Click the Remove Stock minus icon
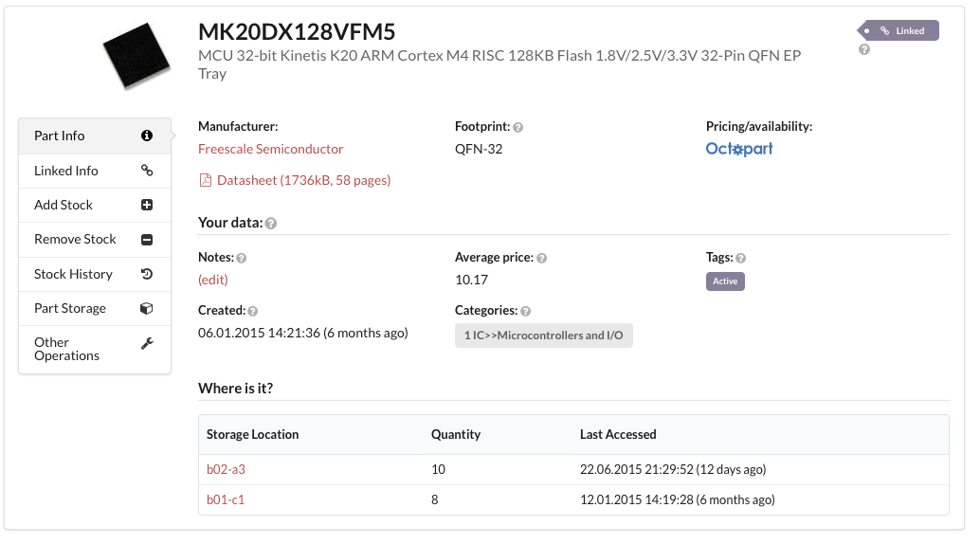Screen dimensions: 980x544 pyautogui.click(x=147, y=240)
